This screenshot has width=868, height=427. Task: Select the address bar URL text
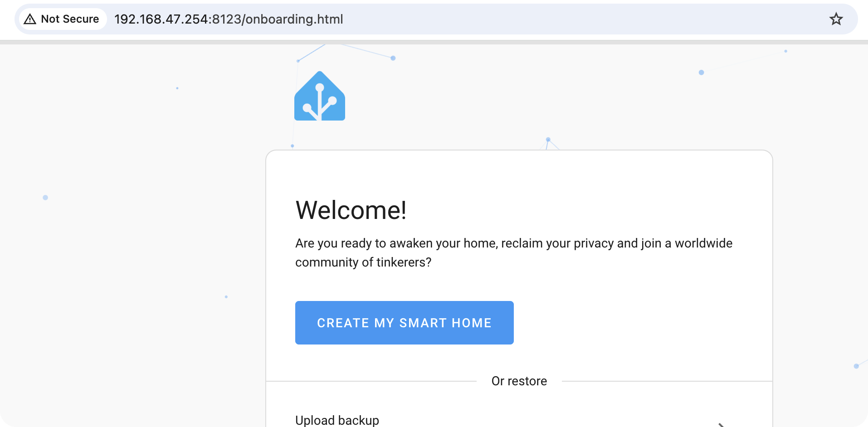click(229, 19)
